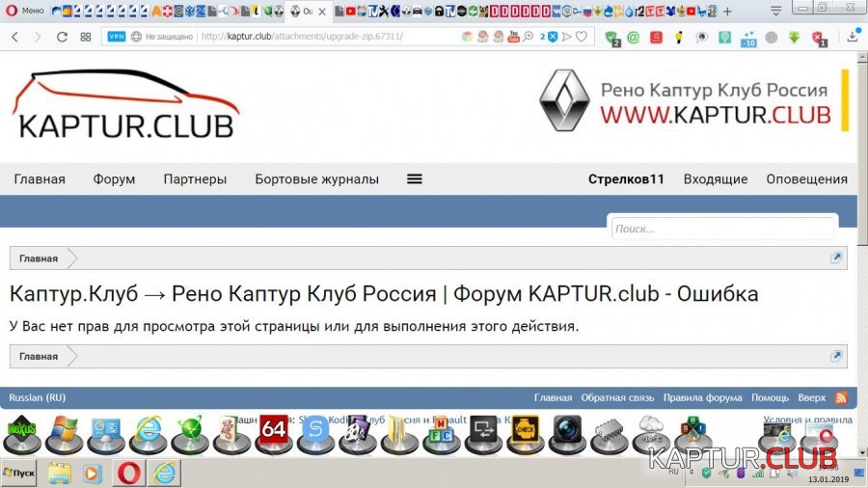Click the Рено Каптур Клуб Россия banner
The image size is (868, 488).
tap(693, 100)
